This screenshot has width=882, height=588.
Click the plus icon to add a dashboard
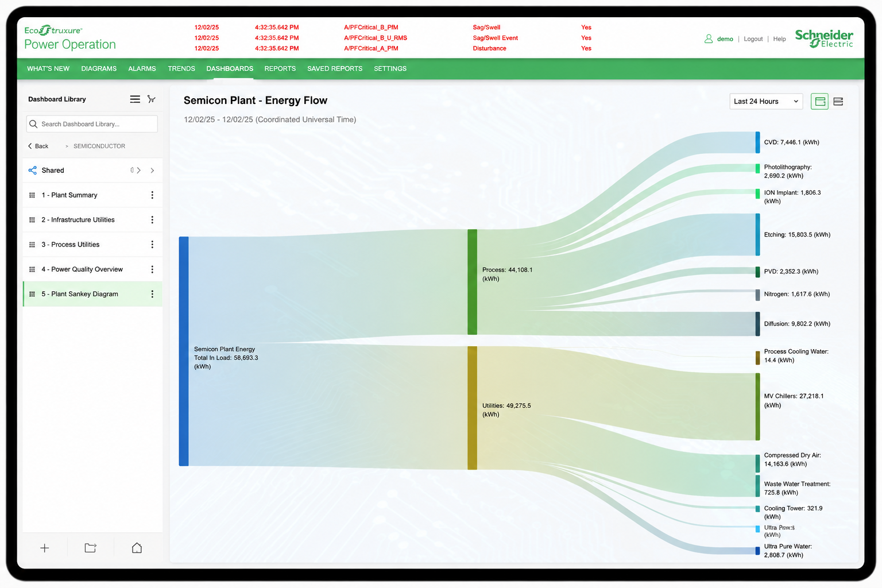click(45, 548)
